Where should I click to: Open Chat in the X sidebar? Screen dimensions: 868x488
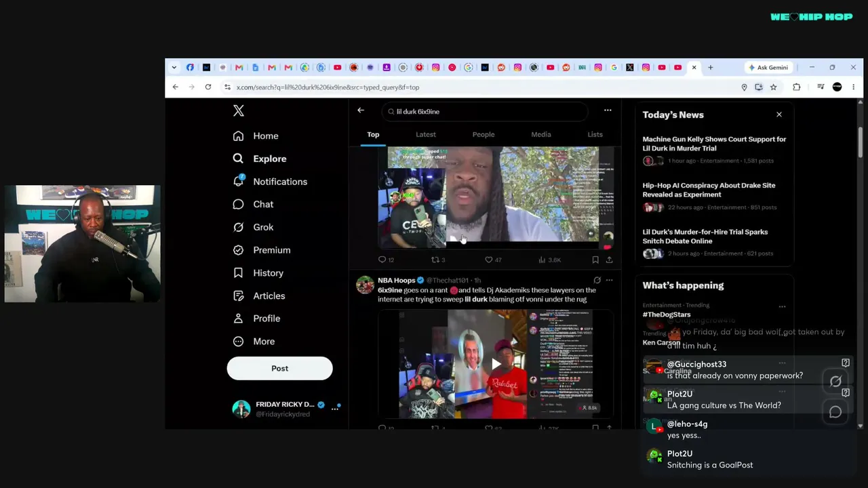253,204
